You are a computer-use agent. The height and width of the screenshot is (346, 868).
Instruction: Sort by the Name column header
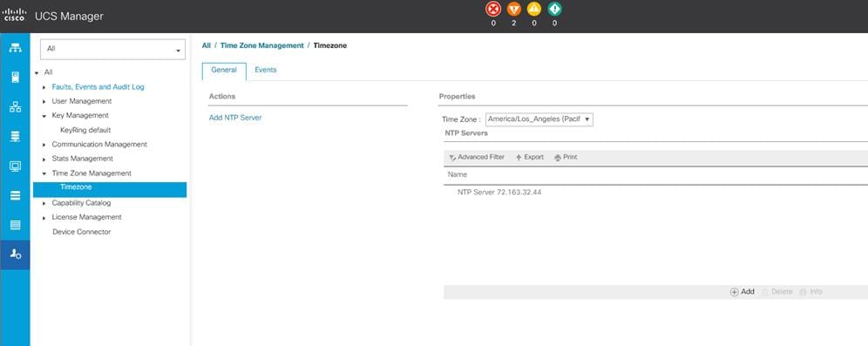click(x=458, y=175)
